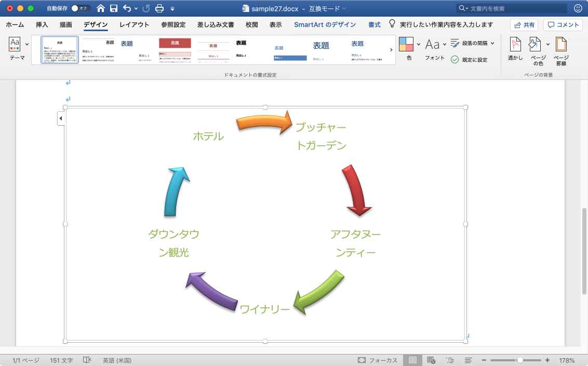Open the SmartArt Design tab
This screenshot has height=366, width=588.
click(x=325, y=25)
